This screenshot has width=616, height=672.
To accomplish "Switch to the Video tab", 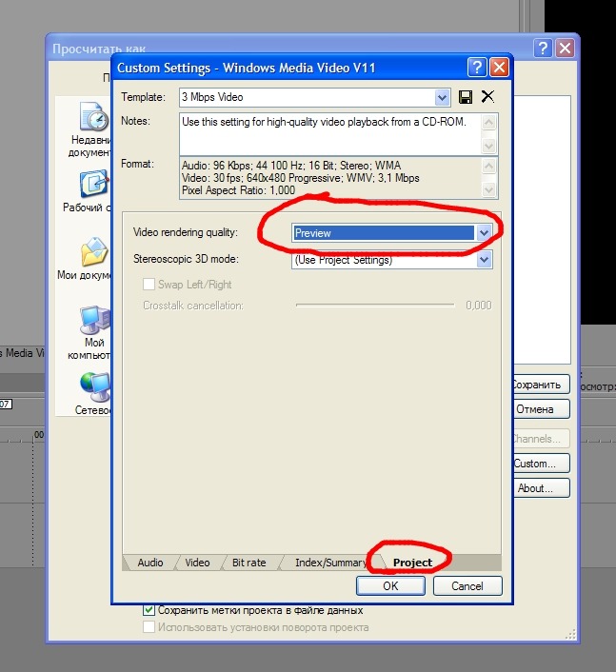I will click(197, 563).
